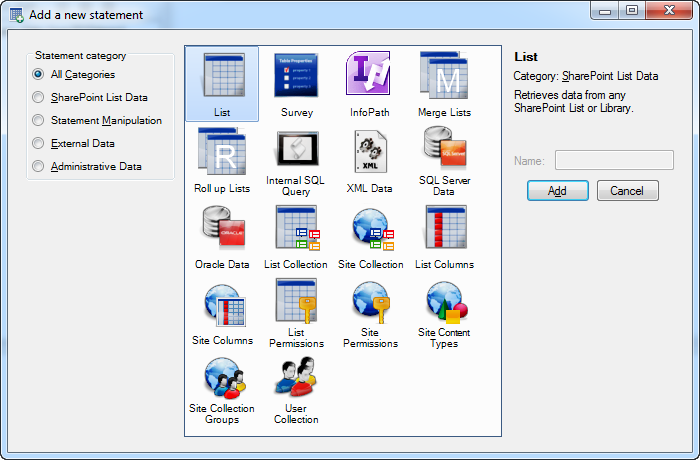Choose the Site Collection icon
Viewport: 700px width, 460px height.
click(x=370, y=230)
